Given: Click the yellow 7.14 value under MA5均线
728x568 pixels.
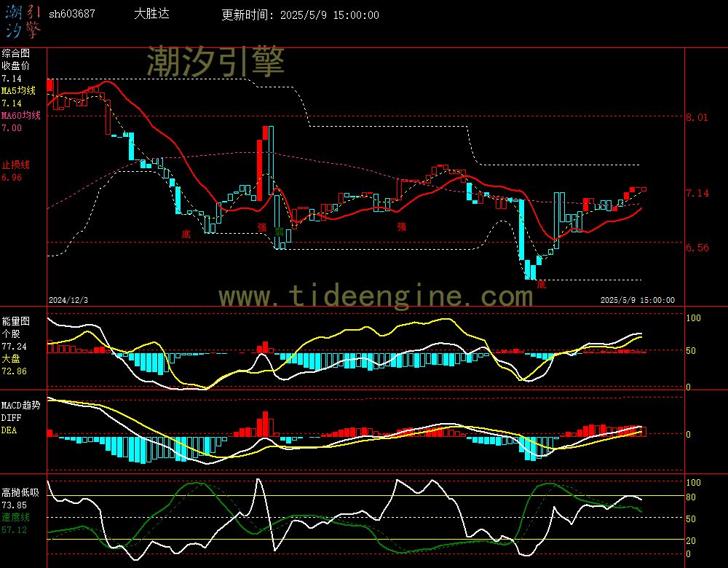Looking at the screenshot, I should [12, 103].
